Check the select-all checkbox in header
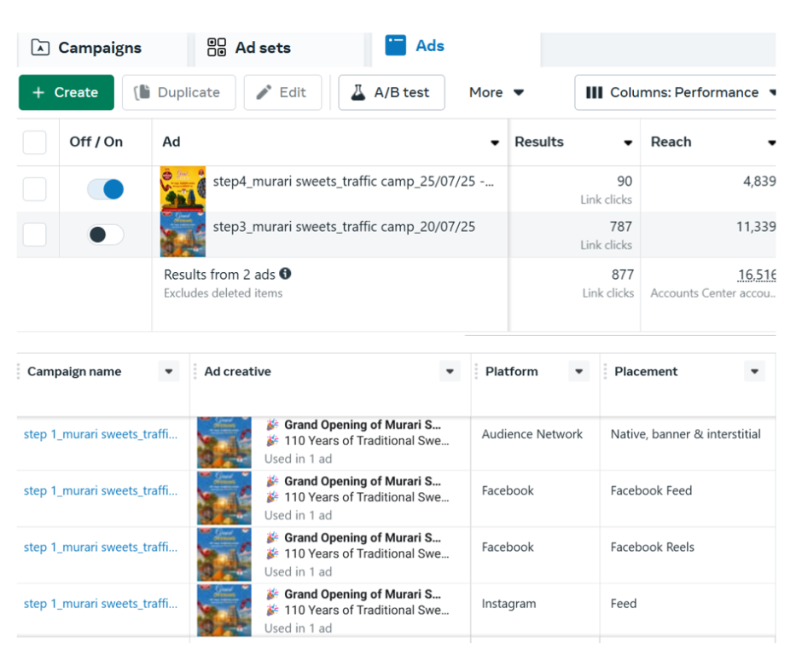This screenshot has height=672, width=802. pos(35,142)
